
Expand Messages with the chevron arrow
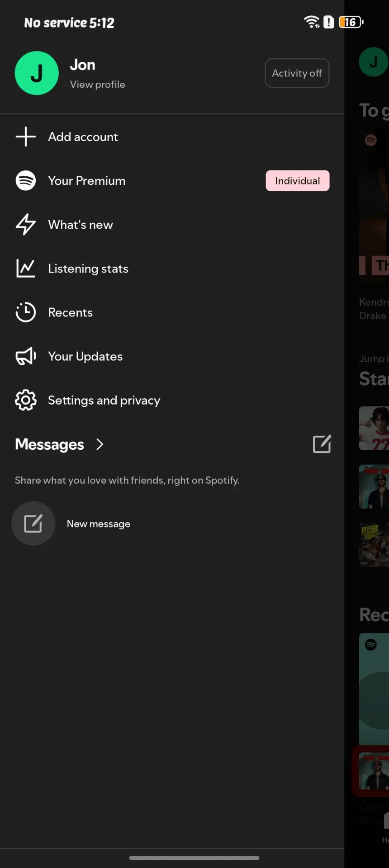(x=100, y=444)
